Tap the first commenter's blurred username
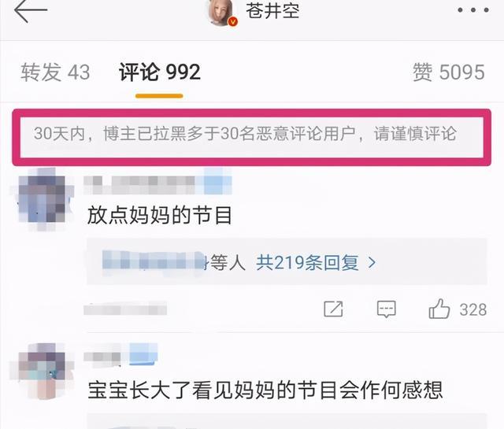 (x=157, y=185)
